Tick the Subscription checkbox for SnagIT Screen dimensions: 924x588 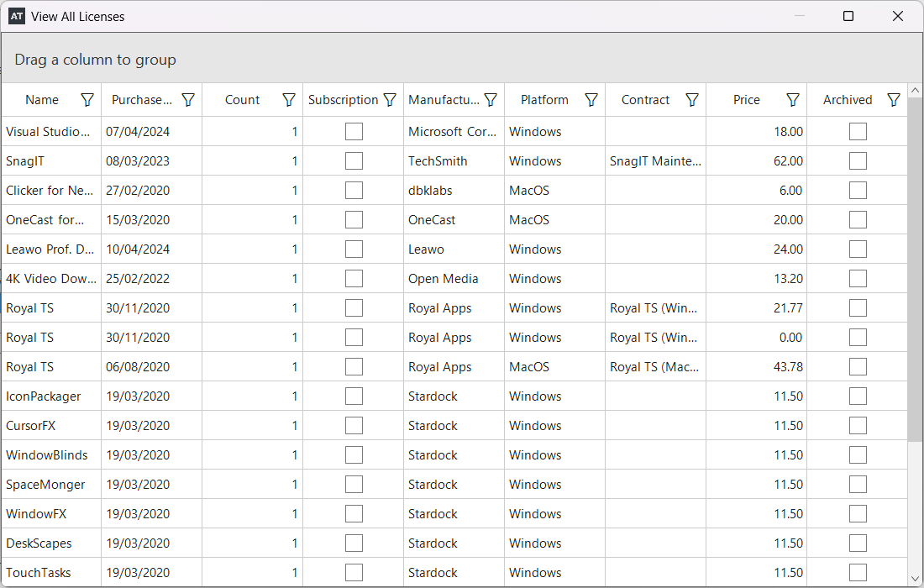[x=354, y=161]
